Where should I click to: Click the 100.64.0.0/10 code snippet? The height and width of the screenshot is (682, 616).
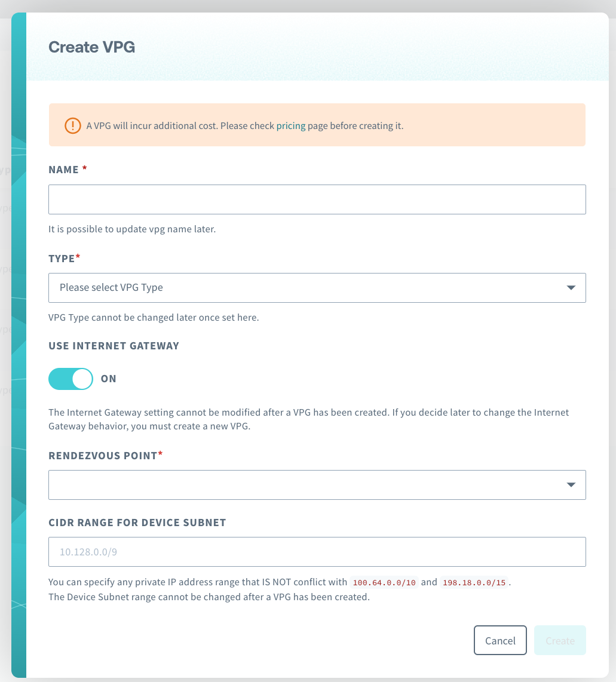coord(384,582)
